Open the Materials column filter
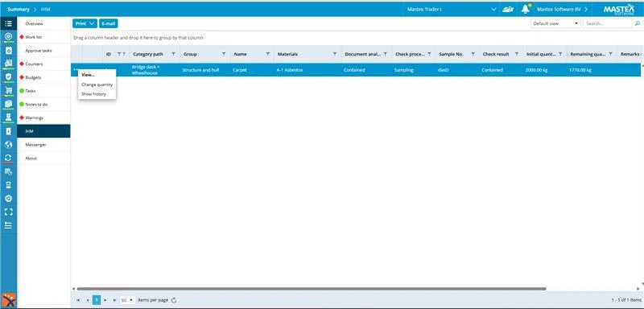 [335, 54]
